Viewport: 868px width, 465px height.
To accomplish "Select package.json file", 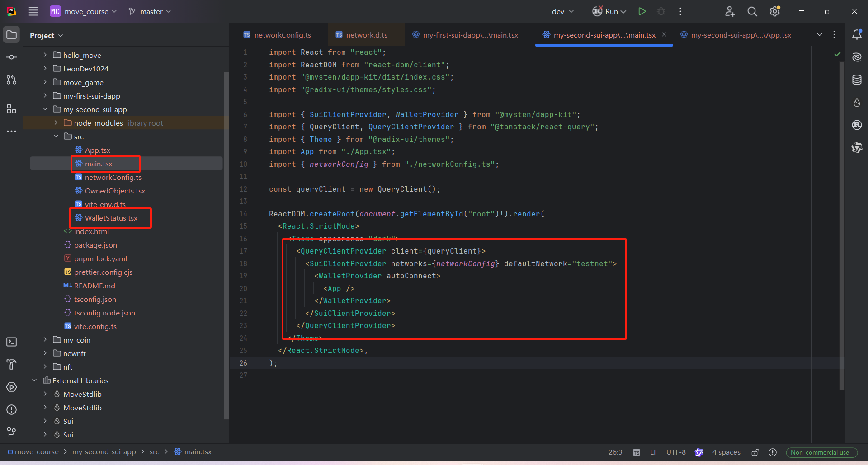I will tap(95, 245).
